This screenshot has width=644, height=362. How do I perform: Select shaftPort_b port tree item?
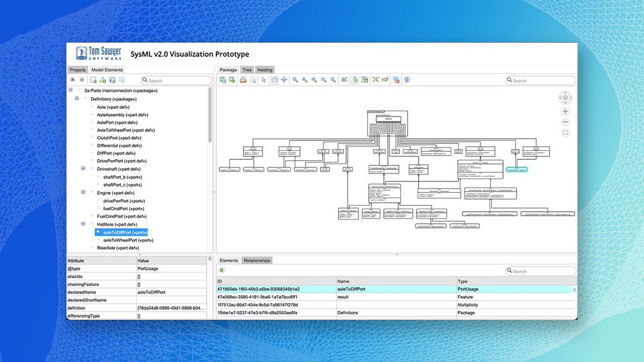click(x=122, y=177)
